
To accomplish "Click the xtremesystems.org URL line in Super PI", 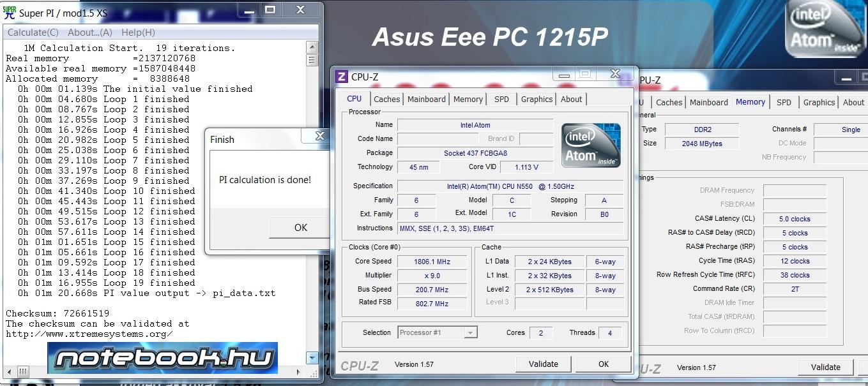I will tap(89, 334).
